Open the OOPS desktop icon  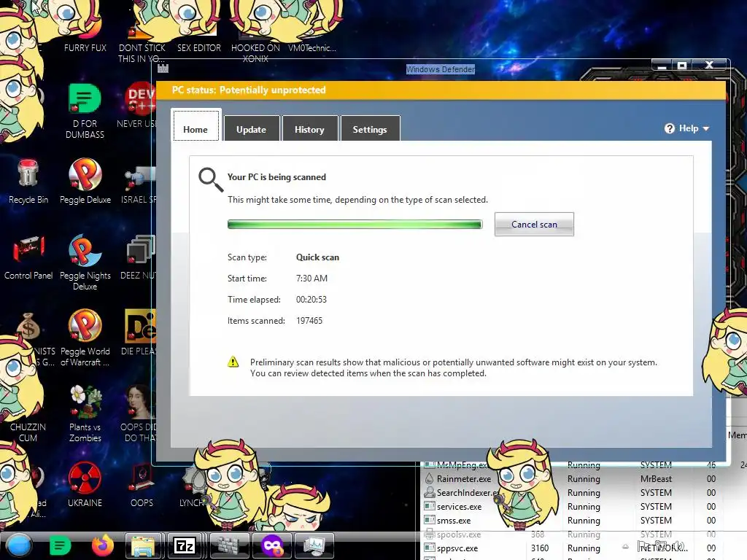(x=142, y=485)
